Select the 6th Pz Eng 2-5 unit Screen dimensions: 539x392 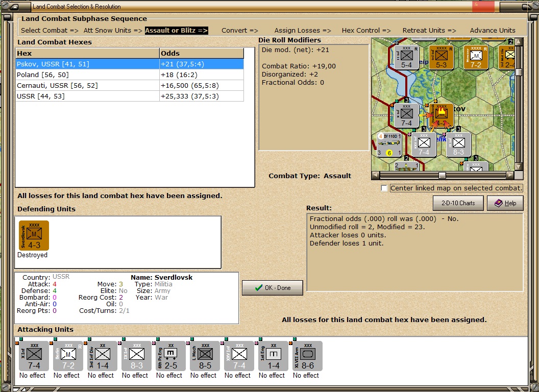tap(170, 357)
